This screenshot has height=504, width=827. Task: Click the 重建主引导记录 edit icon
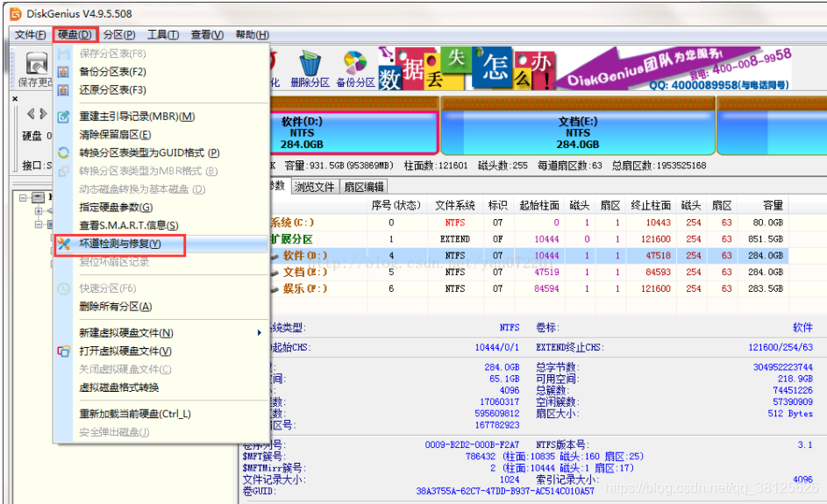point(63,117)
